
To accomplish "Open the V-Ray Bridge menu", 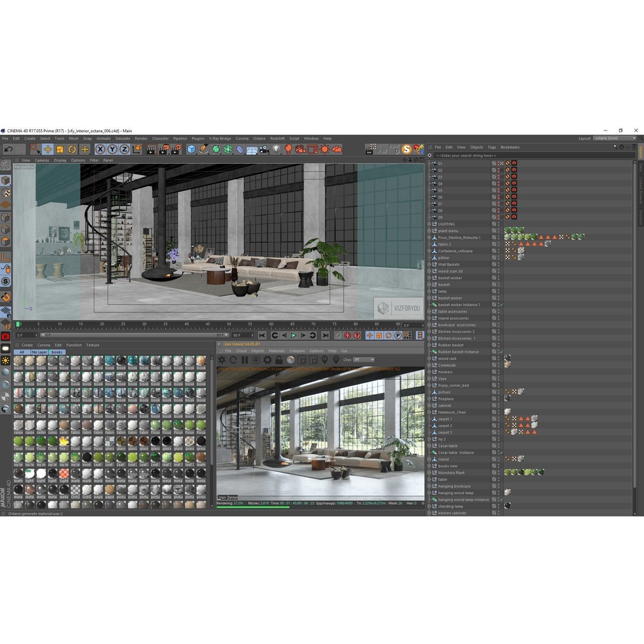I will 219,138.
